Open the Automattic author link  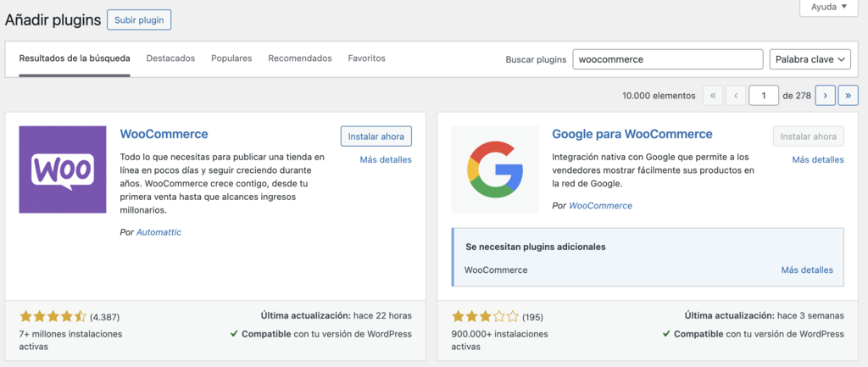(159, 232)
